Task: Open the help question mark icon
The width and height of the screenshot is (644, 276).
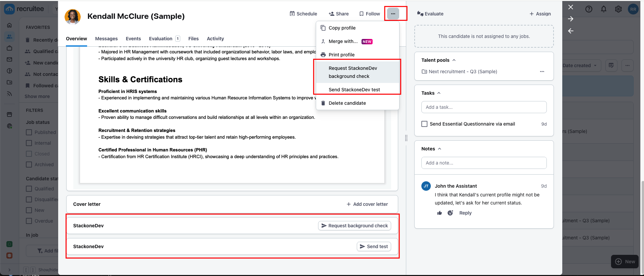Action: tap(589, 9)
